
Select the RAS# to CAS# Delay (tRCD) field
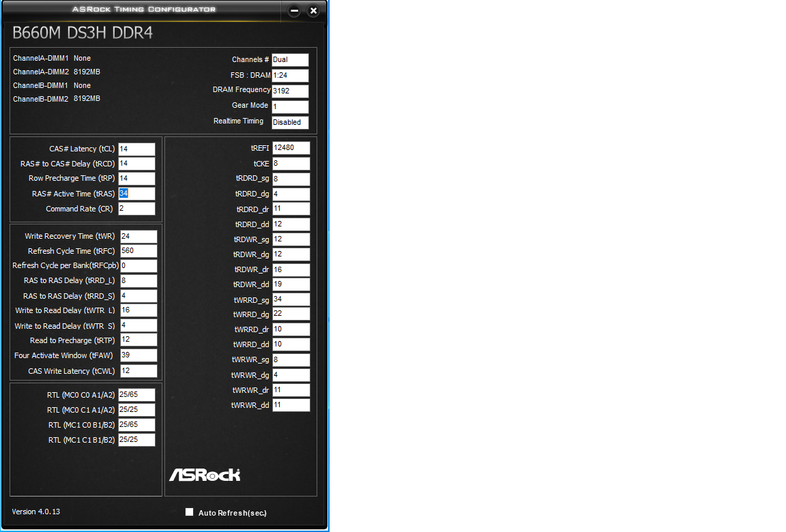[137, 163]
